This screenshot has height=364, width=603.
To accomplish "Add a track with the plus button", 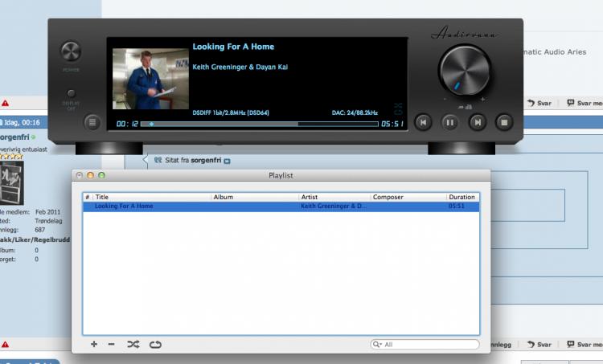I will (94, 344).
